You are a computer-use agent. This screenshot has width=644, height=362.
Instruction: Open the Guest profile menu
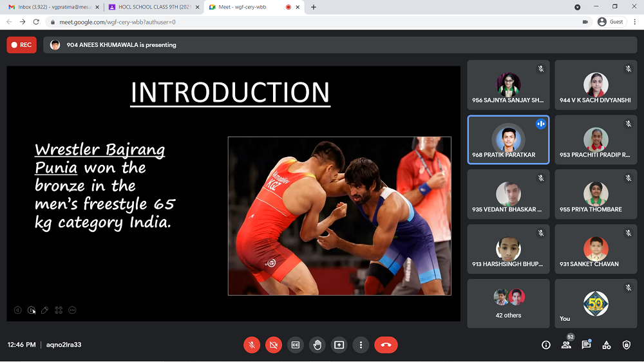coord(611,21)
